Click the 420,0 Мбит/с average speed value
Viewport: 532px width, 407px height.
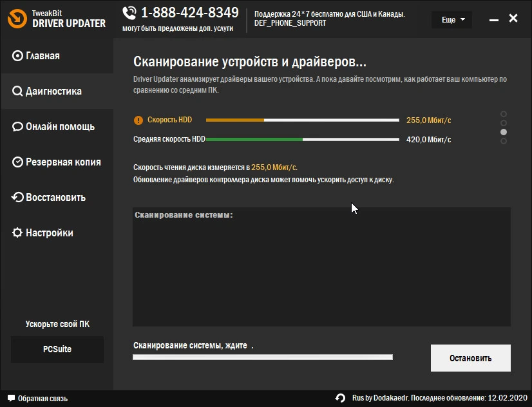coord(429,139)
